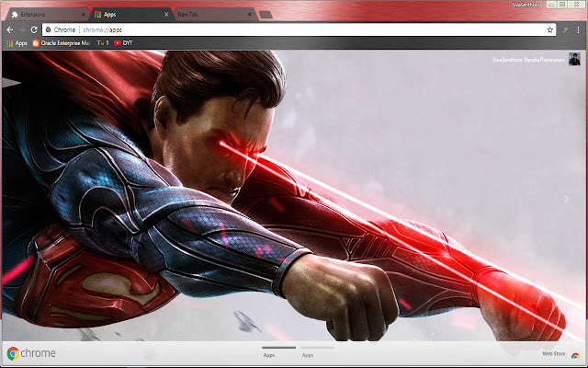
Task: Close the New Tab tab
Action: tap(250, 15)
